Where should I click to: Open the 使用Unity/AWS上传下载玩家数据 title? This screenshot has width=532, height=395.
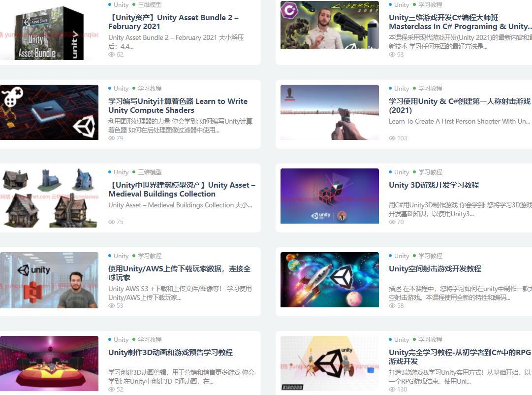click(x=179, y=273)
